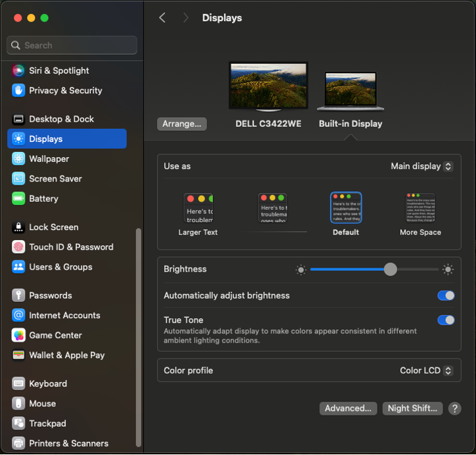Open Game Center settings
This screenshot has width=476, height=455.
click(x=55, y=335)
